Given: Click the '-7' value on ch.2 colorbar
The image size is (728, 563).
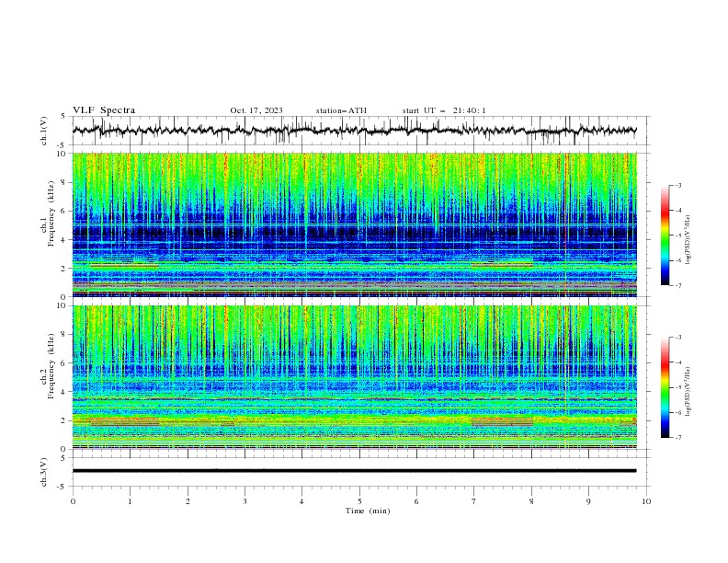Looking at the screenshot, I should click(677, 438).
